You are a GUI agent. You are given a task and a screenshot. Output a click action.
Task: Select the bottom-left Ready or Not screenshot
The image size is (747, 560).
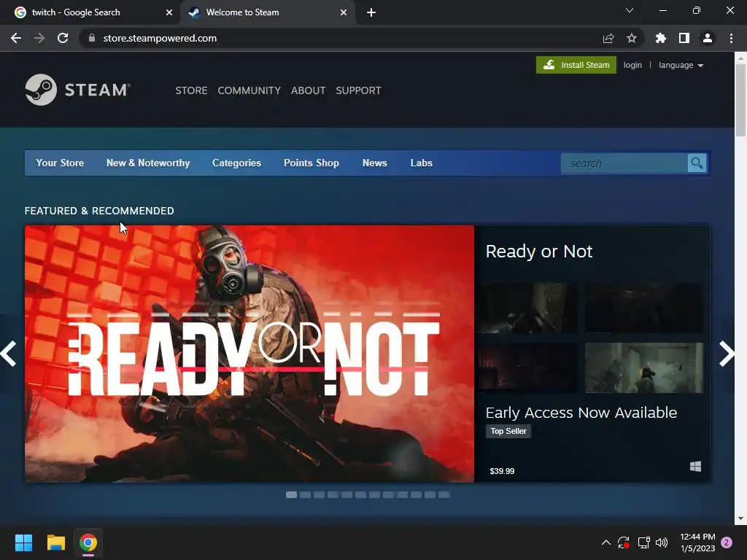(x=527, y=367)
